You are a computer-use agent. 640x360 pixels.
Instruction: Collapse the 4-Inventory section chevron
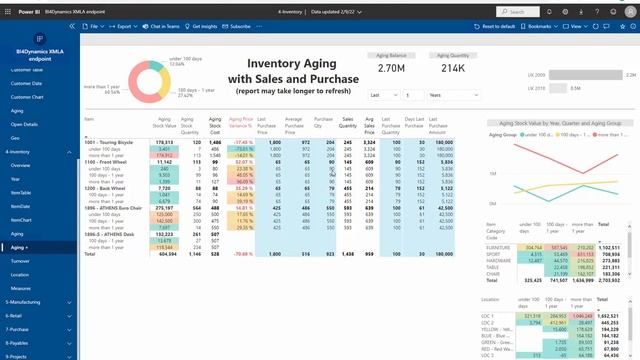(69, 152)
